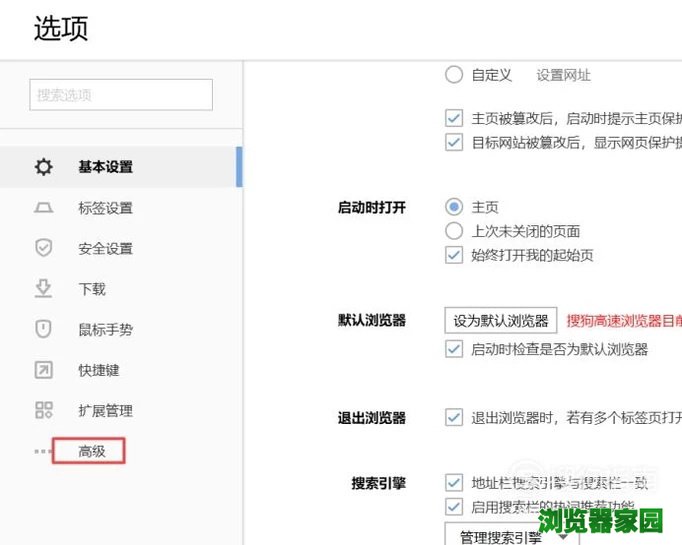
Task: Click the extensions grid icon beside 扩展管理
Action: (43, 410)
